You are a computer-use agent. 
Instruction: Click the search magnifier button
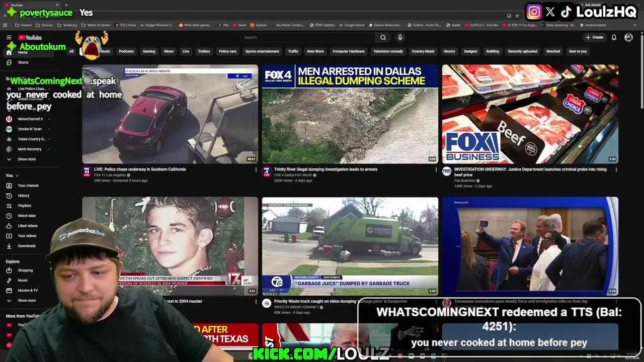click(x=383, y=37)
